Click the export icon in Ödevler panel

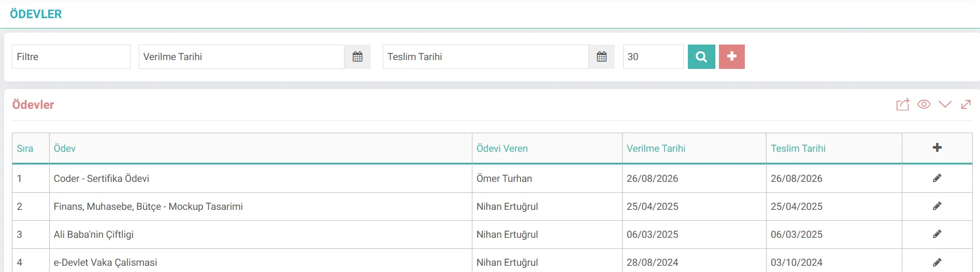pyautogui.click(x=903, y=105)
